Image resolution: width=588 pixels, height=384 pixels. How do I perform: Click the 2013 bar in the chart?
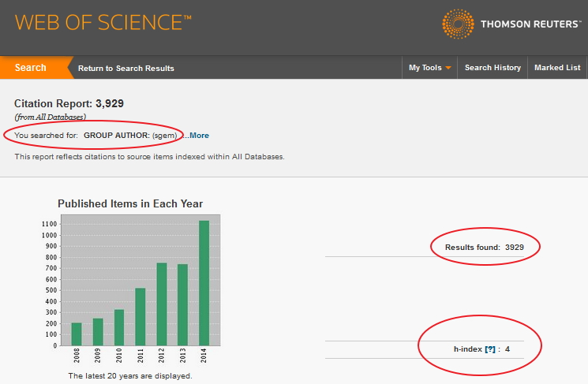point(182,304)
